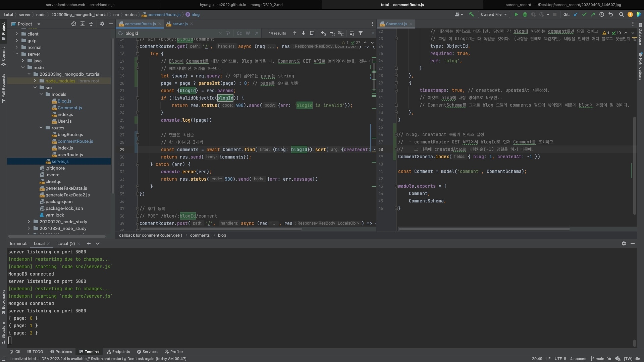644x362 pixels.
Task: Click LF line separator in status bar
Action: click(548, 359)
